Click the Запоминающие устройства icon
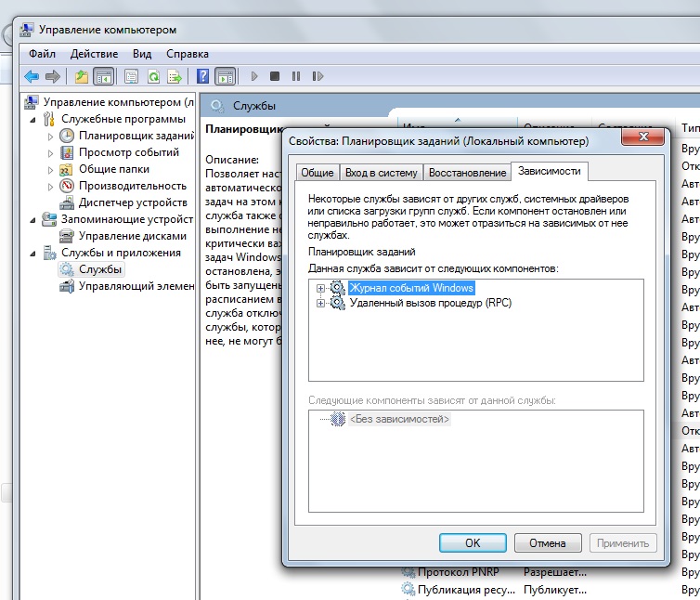 point(48,219)
